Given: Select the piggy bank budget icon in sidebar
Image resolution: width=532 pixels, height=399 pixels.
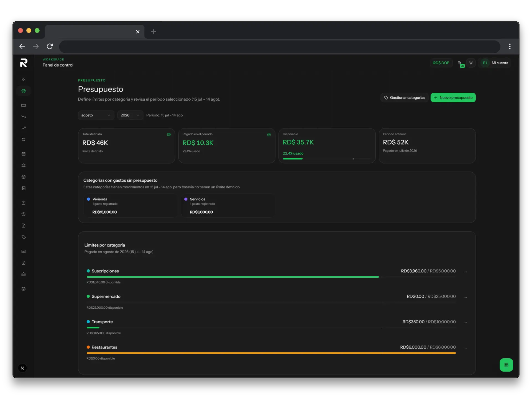Looking at the screenshot, I should pos(24,91).
